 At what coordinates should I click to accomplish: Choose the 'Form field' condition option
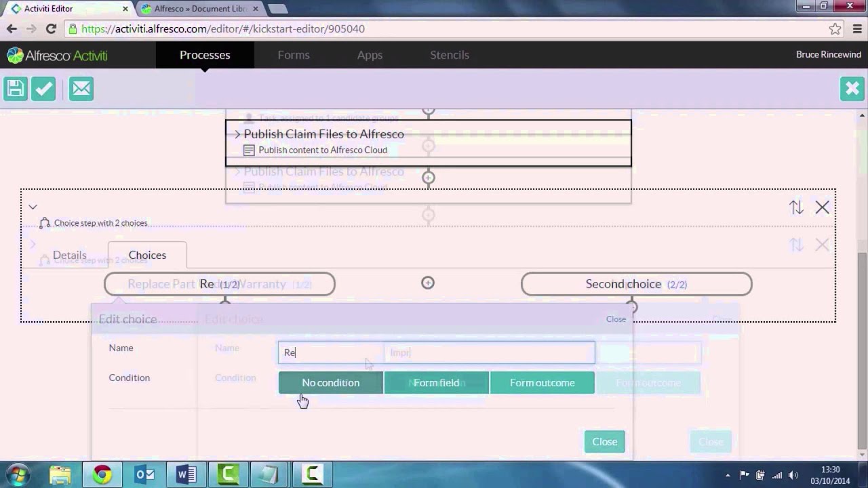click(436, 383)
